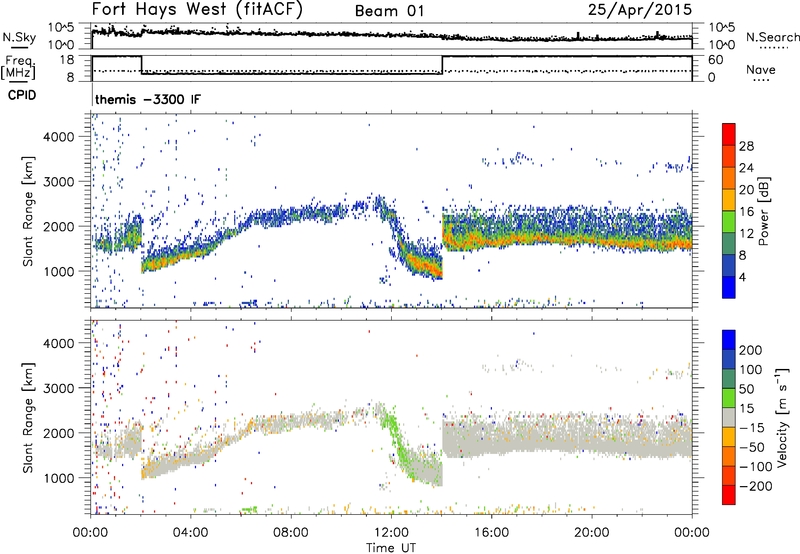
Task: Click the '18' frequency axis tick
Action: click(x=66, y=60)
